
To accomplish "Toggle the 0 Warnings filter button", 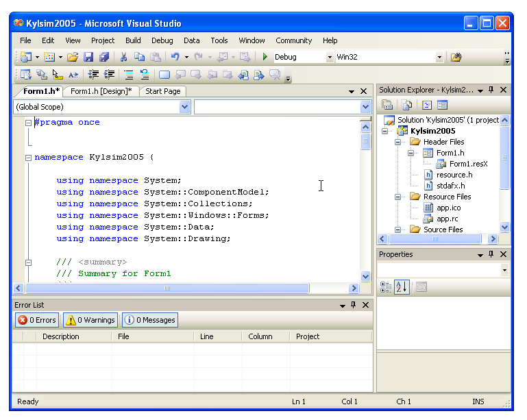I will [x=90, y=320].
